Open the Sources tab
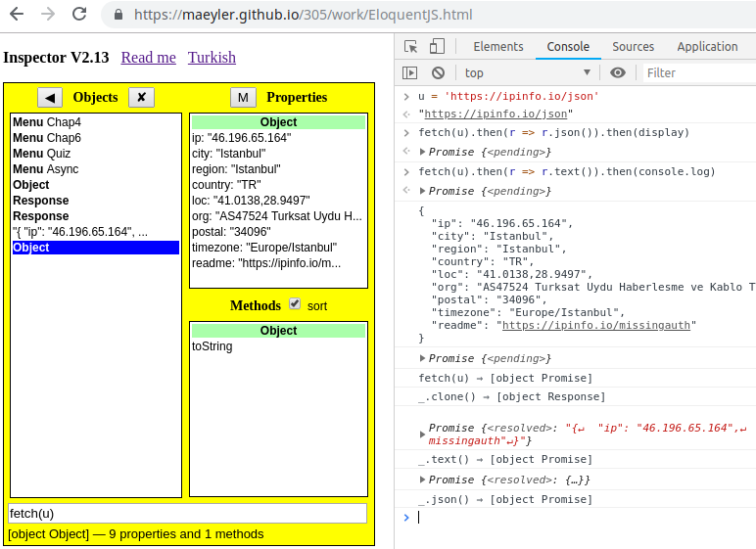 click(x=633, y=47)
